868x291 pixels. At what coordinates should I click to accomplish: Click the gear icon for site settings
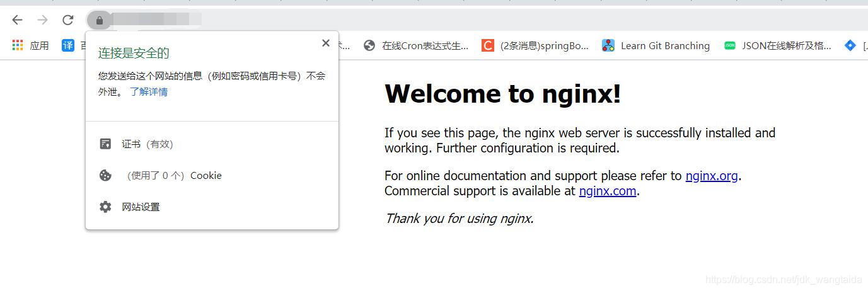click(105, 207)
